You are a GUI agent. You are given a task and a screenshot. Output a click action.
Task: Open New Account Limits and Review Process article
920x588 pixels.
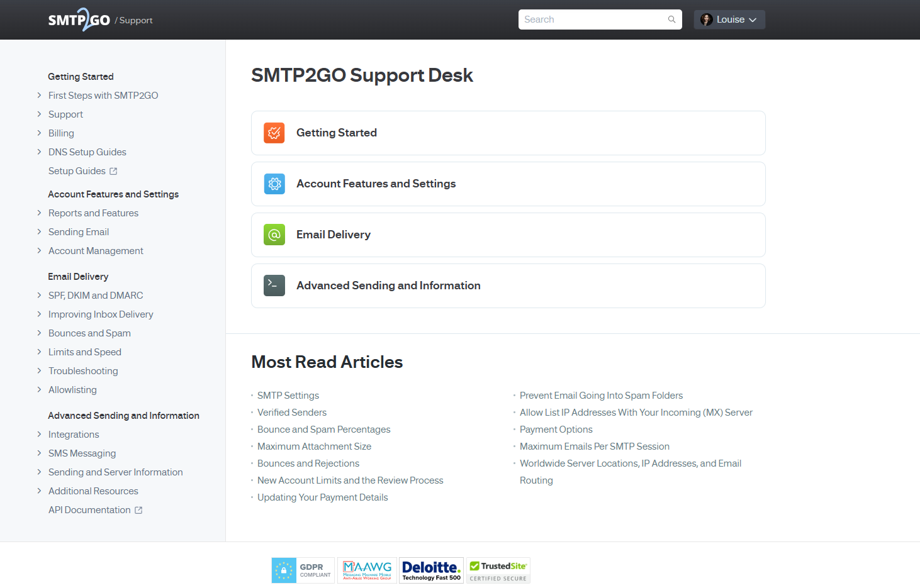point(351,480)
